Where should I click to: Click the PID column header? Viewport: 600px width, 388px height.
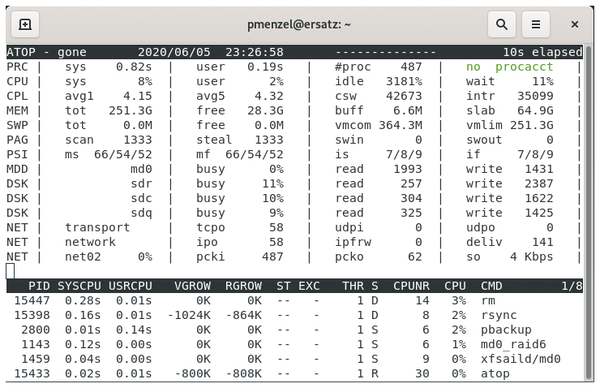(39, 286)
